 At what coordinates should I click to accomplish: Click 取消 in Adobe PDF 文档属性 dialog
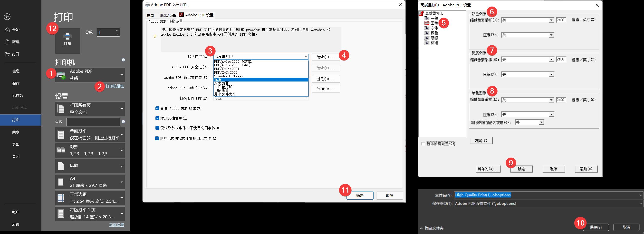coord(390,195)
